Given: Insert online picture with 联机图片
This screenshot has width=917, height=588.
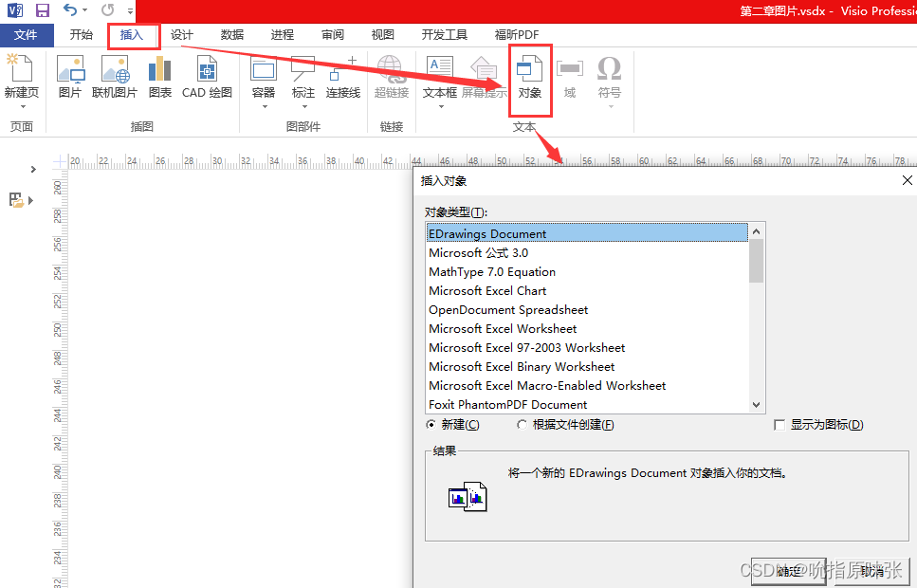Looking at the screenshot, I should (115, 76).
